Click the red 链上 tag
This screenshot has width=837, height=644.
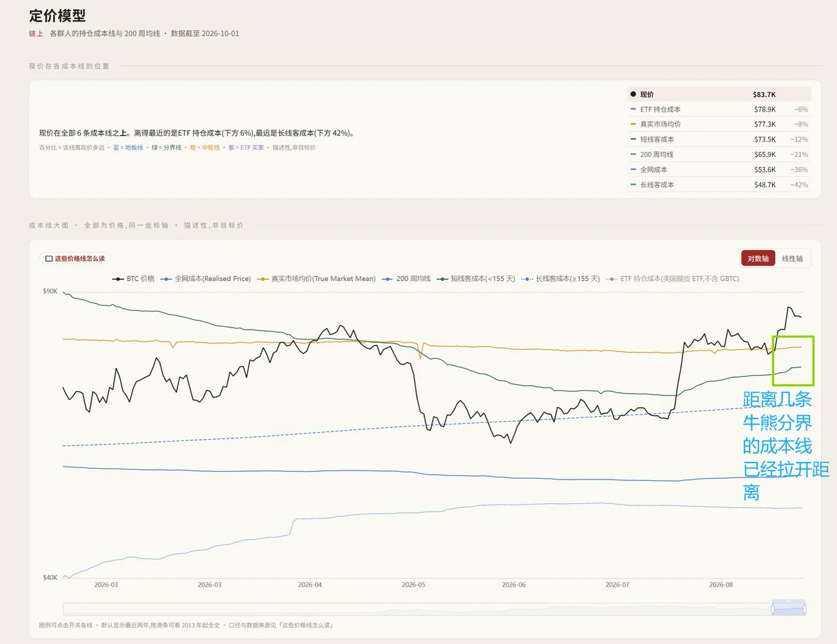coord(36,33)
